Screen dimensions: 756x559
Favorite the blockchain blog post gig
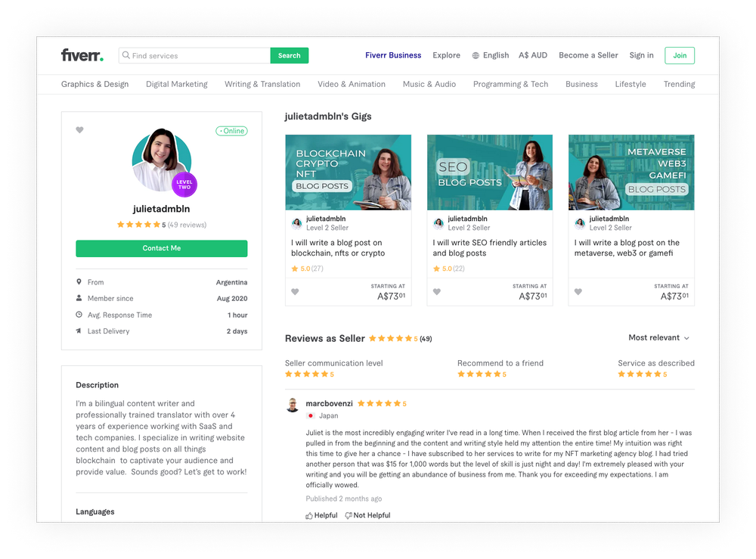click(295, 291)
